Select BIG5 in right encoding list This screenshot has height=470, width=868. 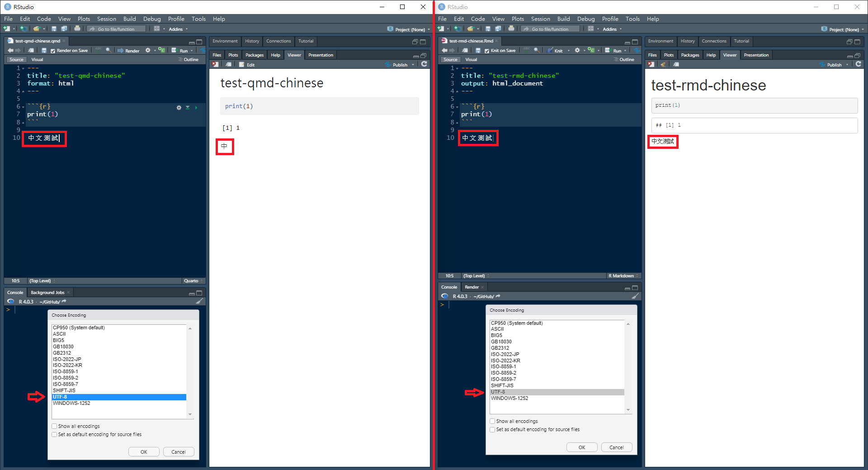(x=557, y=336)
